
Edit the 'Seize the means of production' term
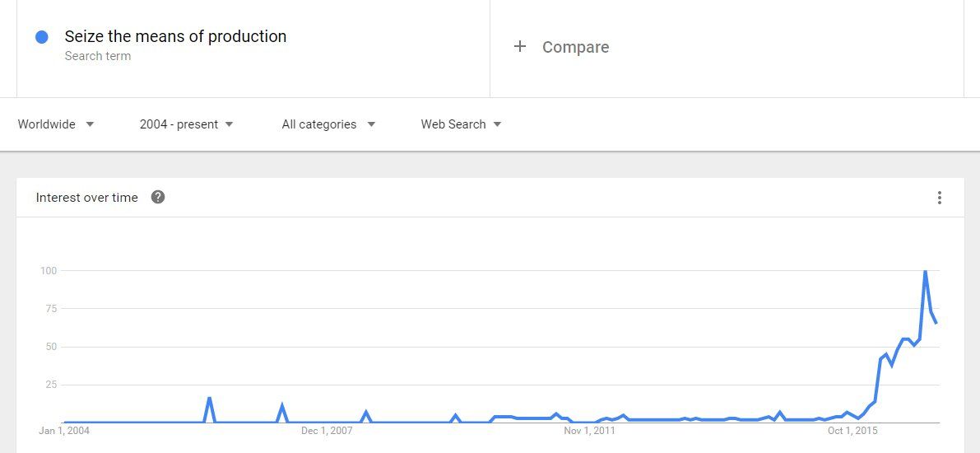point(175,36)
